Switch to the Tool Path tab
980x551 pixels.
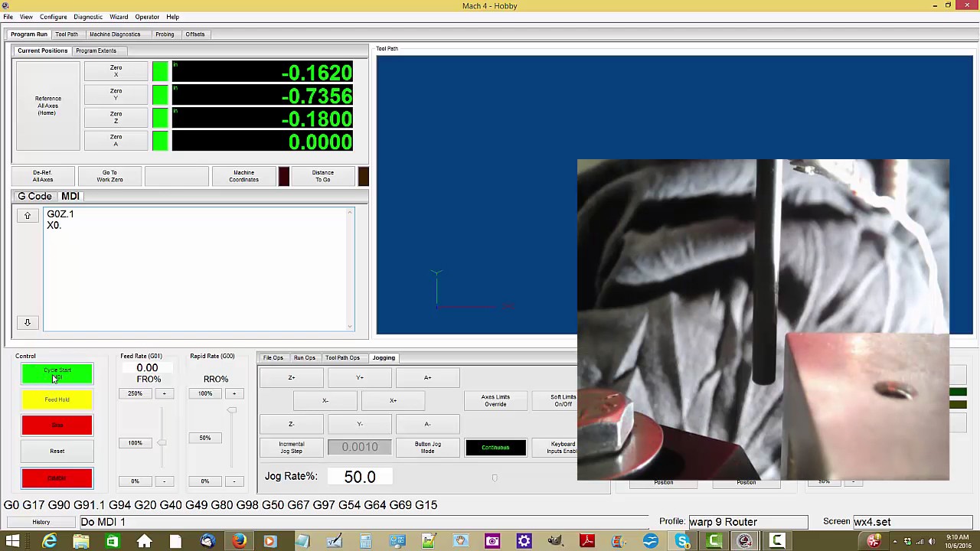pyautogui.click(x=67, y=34)
